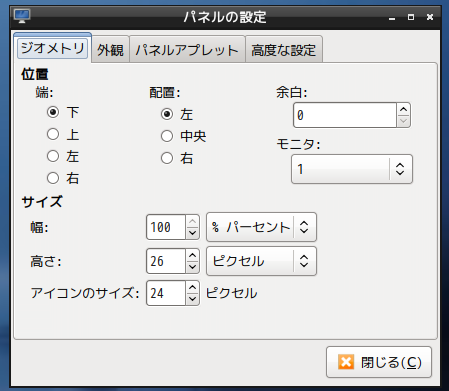Switch to the 外観 tab
The image size is (449, 391).
click(x=110, y=50)
